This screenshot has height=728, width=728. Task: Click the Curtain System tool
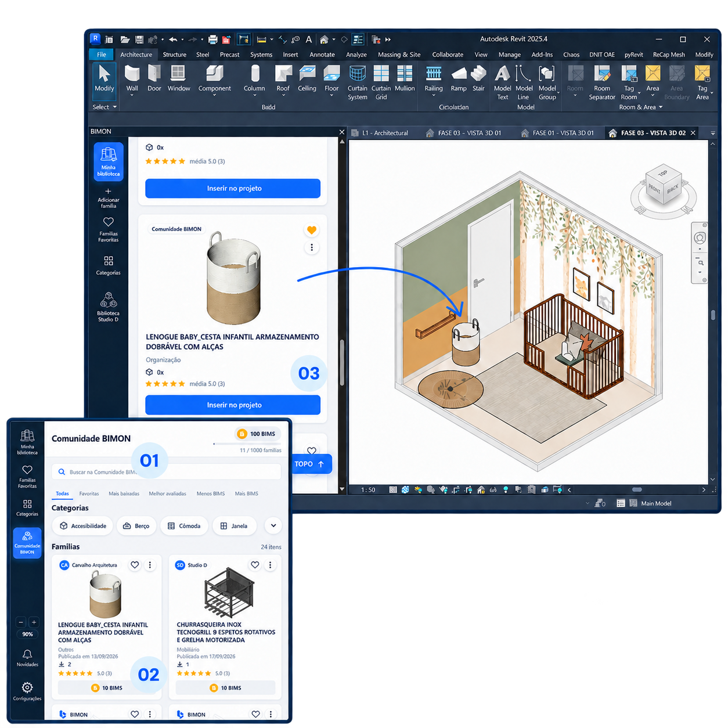[358, 82]
